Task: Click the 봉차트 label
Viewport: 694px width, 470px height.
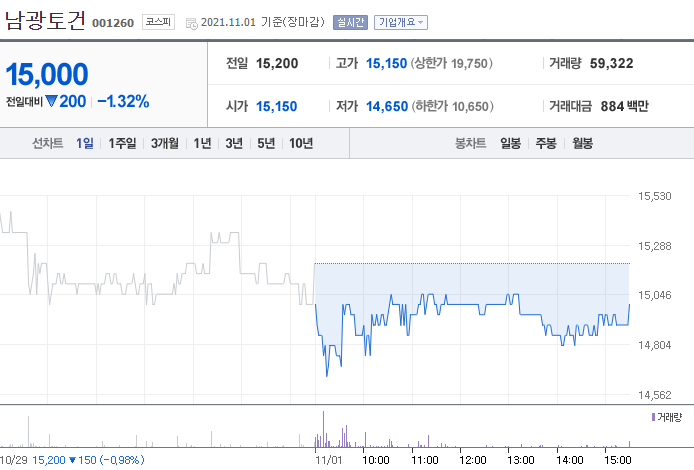Action: point(470,143)
